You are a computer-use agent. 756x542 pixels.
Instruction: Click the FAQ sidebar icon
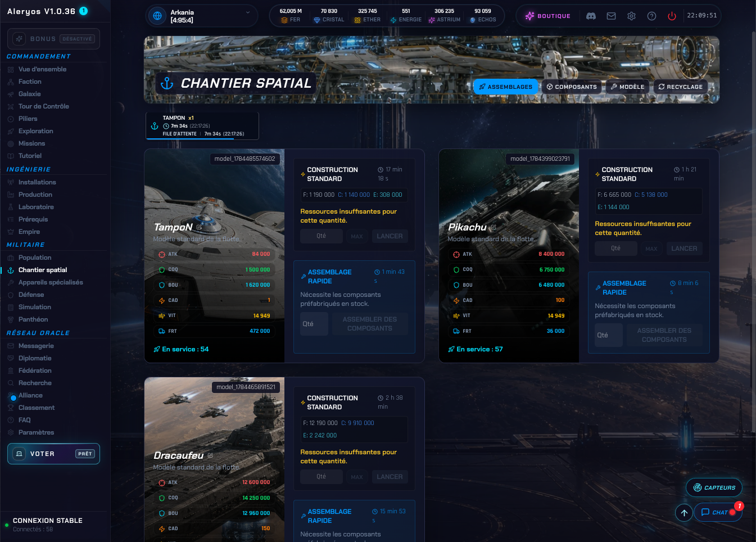pyautogui.click(x=11, y=421)
